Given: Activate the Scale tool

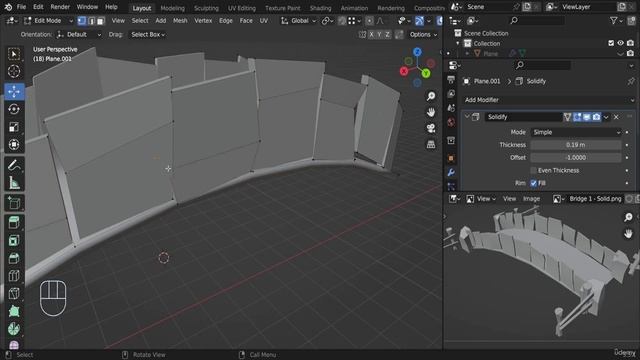Looking at the screenshot, I should pos(14,127).
